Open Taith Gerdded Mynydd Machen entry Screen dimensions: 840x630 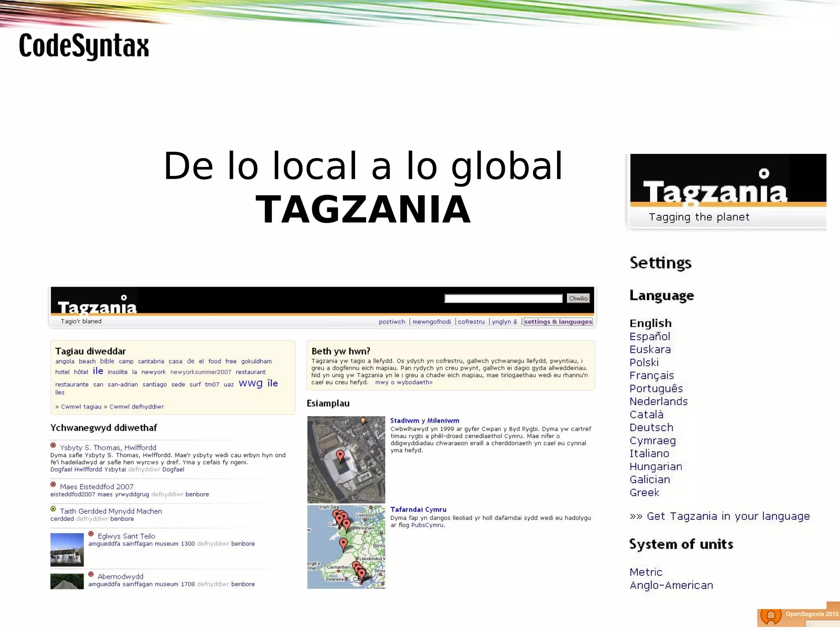tap(111, 511)
